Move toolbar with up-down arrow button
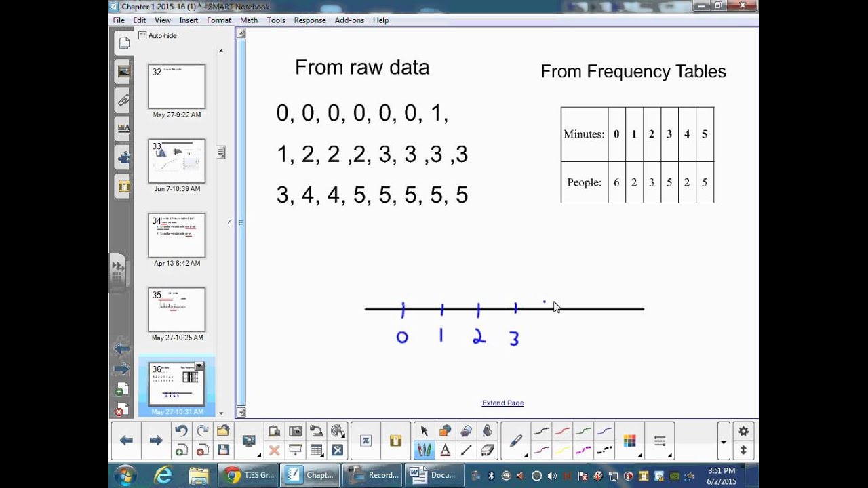 point(743,450)
